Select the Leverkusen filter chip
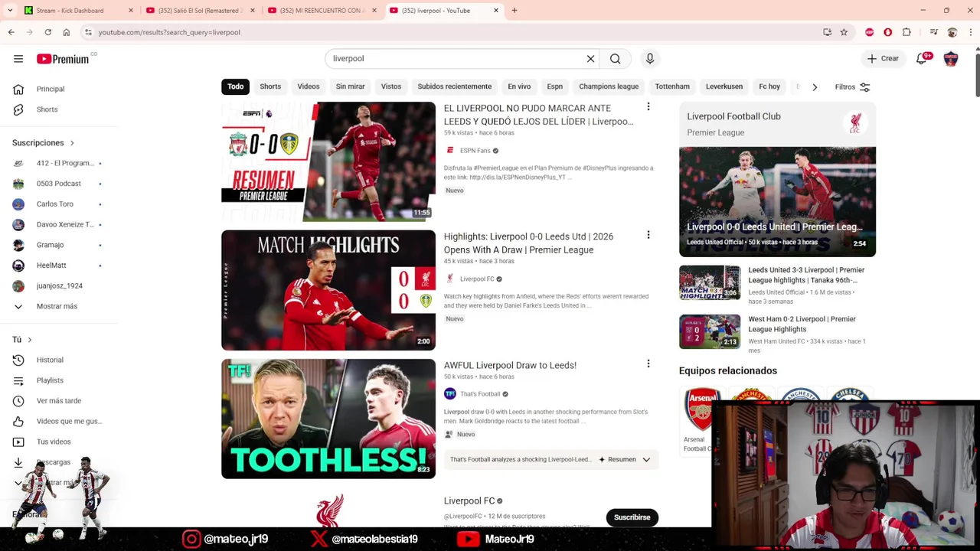This screenshot has width=980, height=551. [x=724, y=86]
